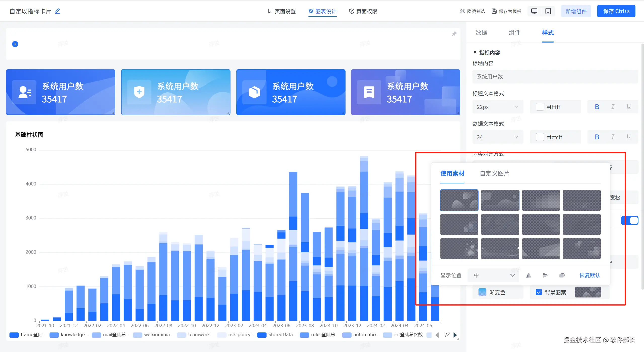Click the pin icon on the filter bar
The width and height of the screenshot is (644, 352).
click(454, 34)
